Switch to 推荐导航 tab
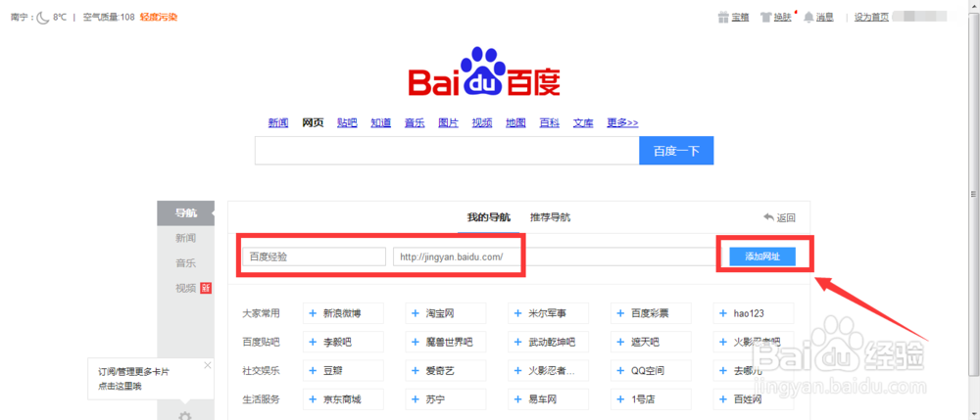The image size is (980, 420). pos(550,217)
